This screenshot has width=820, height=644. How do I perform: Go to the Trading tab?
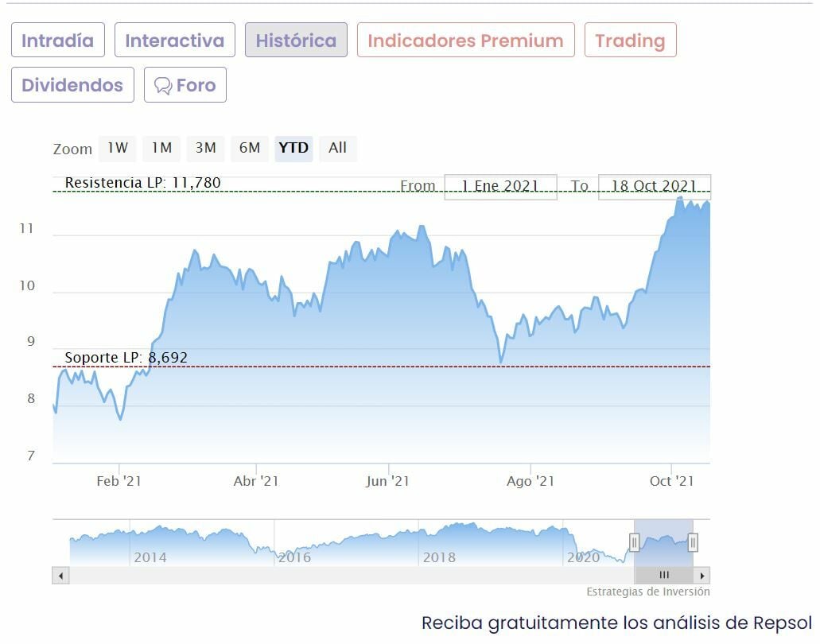tap(630, 41)
